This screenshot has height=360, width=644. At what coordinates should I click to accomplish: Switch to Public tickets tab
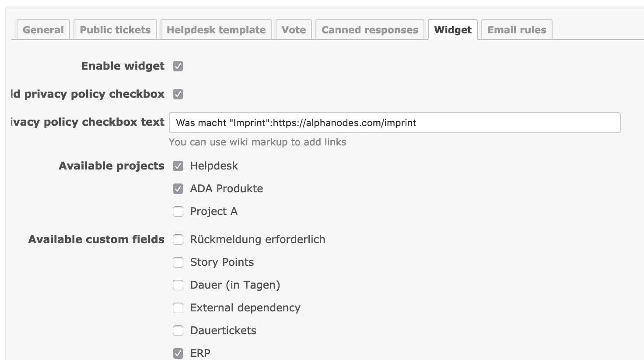(x=115, y=30)
